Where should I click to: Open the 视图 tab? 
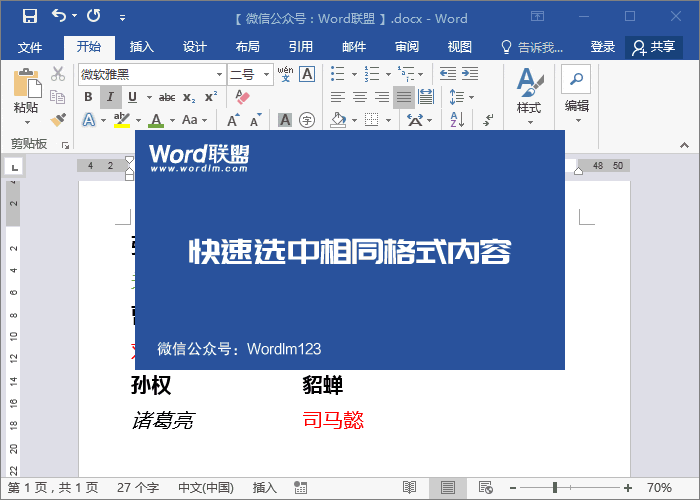point(460,47)
